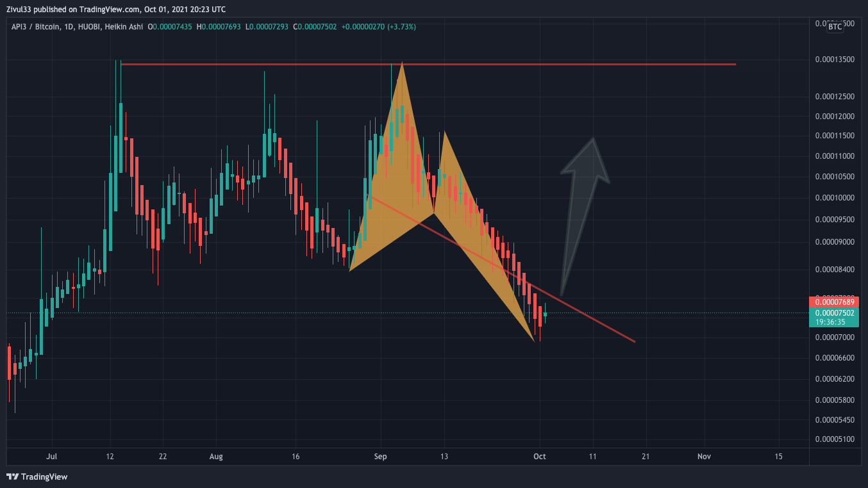Click the 0.00011500 price axis label
The height and width of the screenshot is (488, 868).
click(835, 136)
